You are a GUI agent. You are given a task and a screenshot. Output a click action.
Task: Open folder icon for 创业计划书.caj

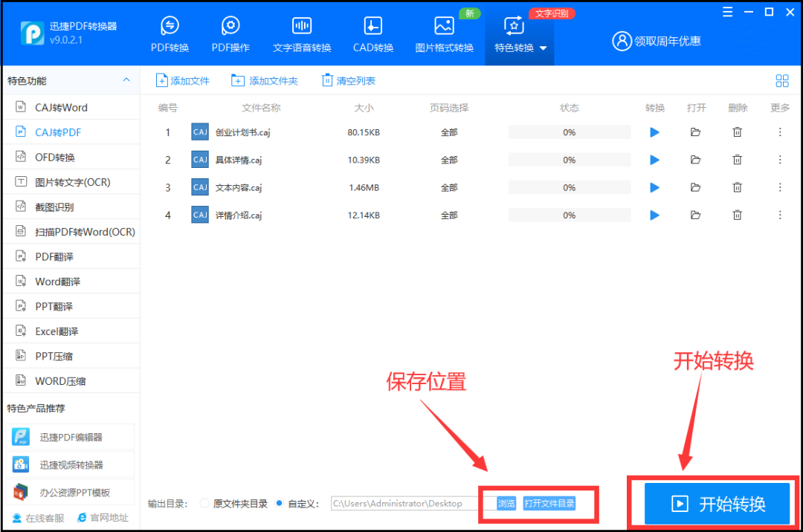click(x=695, y=132)
